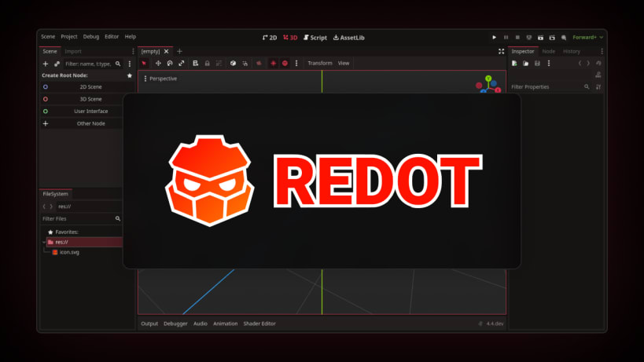The width and height of the screenshot is (644, 362).
Task: Activate the Select mode arrow tool
Action: [x=144, y=63]
